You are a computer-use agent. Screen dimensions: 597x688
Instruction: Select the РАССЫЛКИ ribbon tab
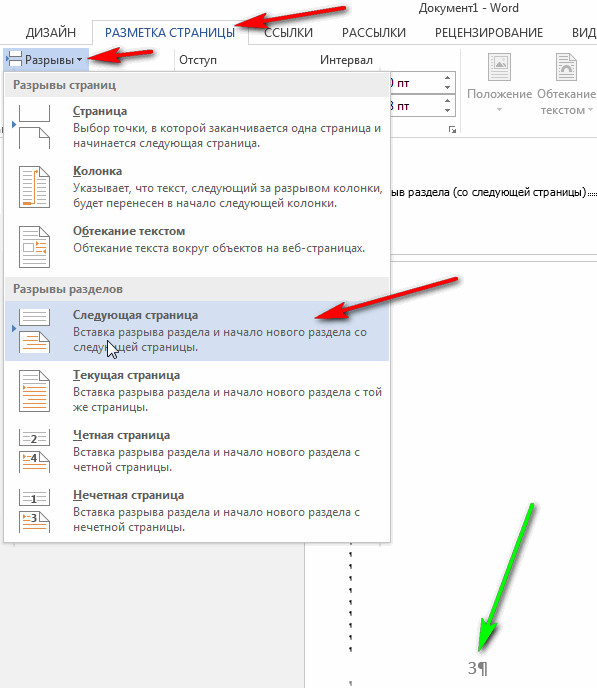pos(374,33)
